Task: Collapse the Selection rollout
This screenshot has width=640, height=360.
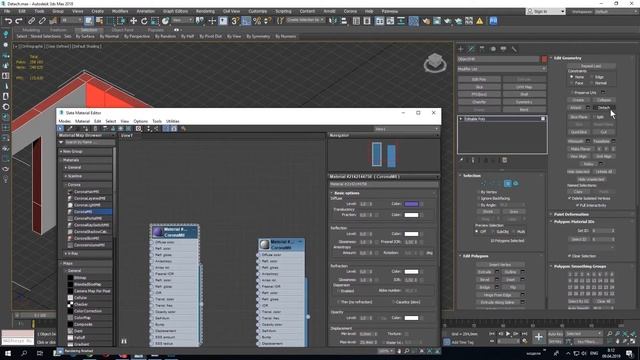Action: click(x=471, y=176)
